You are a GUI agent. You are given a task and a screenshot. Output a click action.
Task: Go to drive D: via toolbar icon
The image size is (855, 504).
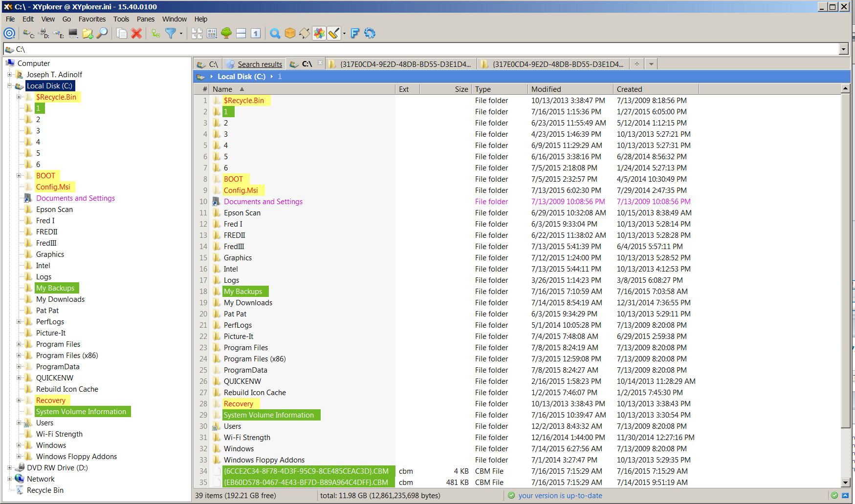pos(44,33)
